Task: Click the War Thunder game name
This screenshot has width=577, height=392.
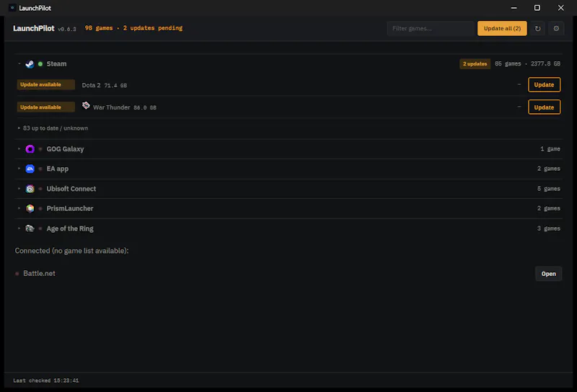Action: click(112, 107)
